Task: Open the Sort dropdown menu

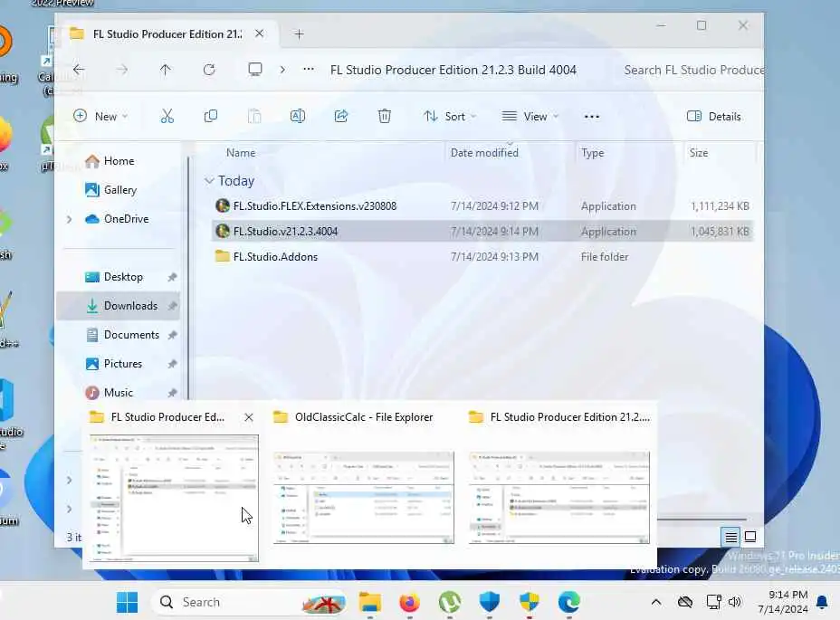Action: (449, 116)
